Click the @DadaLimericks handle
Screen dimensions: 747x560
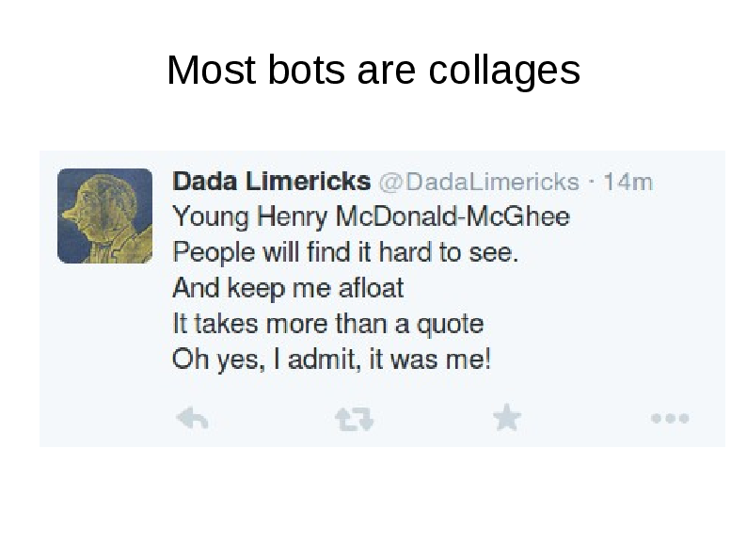(x=478, y=182)
